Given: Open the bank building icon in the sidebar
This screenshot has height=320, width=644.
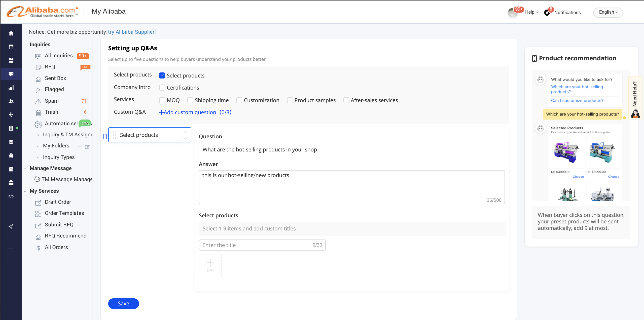Looking at the screenshot, I should tap(11, 169).
